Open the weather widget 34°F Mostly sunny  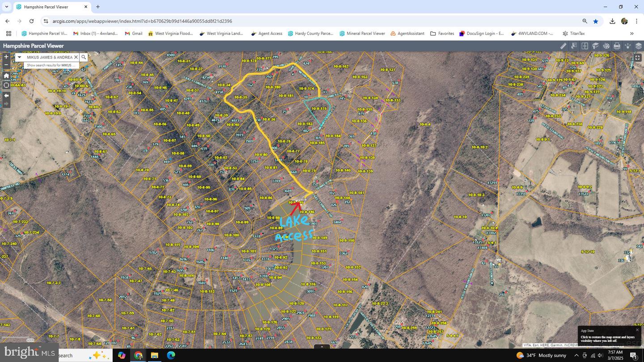(541, 355)
